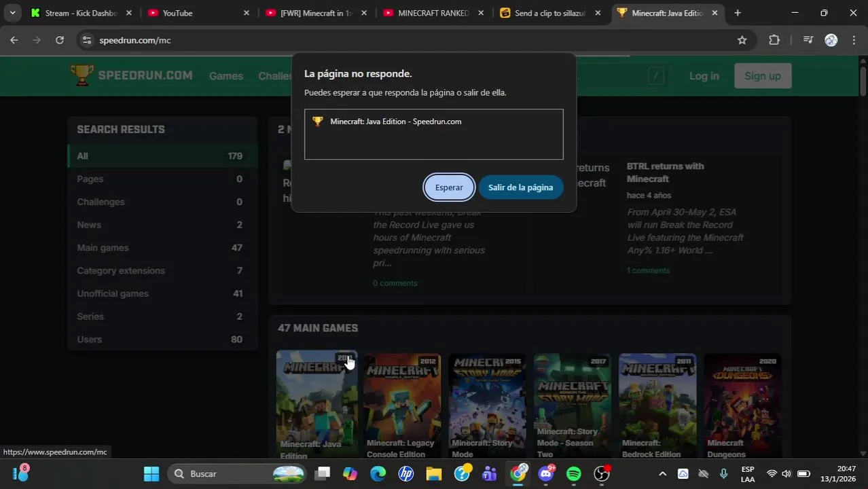Open Discord from the taskbar

click(546, 473)
